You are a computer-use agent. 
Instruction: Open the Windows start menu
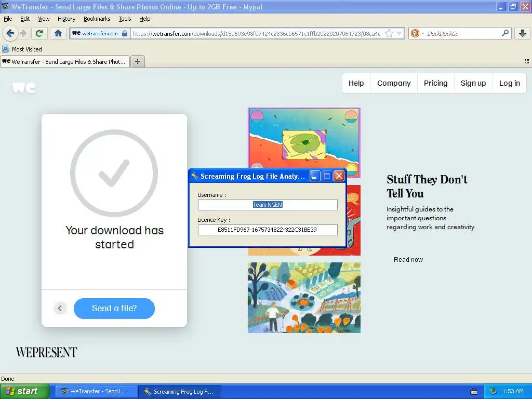[x=24, y=391]
